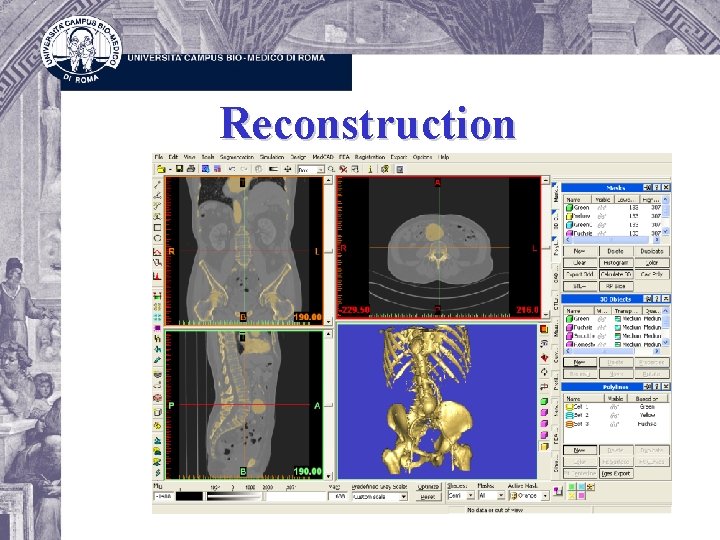The width and height of the screenshot is (720, 540).
Task: Toggle visibility glasses of Fuchsia 3D object
Action: 602,327
